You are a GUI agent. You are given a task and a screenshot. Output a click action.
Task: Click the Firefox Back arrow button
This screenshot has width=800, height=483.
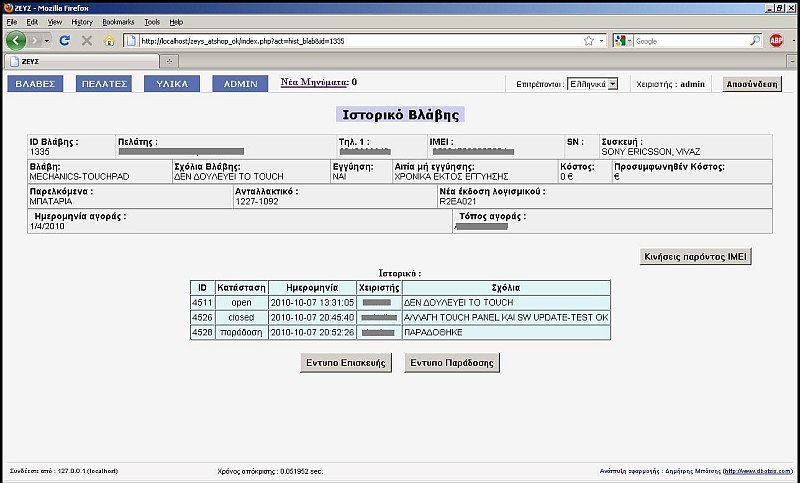click(x=15, y=40)
